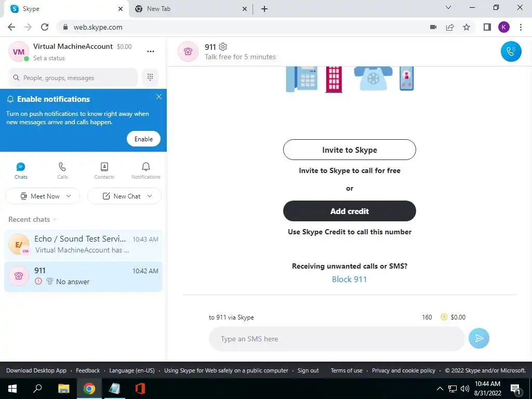The height and width of the screenshot is (399, 532).
Task: Open the Privacy and cookie policy link
Action: coord(403,370)
